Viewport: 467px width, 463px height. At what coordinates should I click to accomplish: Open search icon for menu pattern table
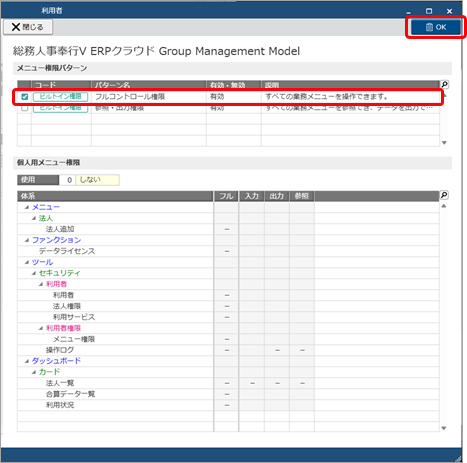coord(444,84)
